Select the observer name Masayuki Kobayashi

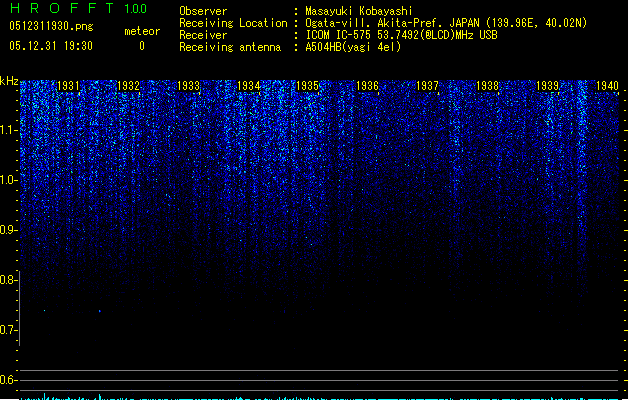pos(359,11)
